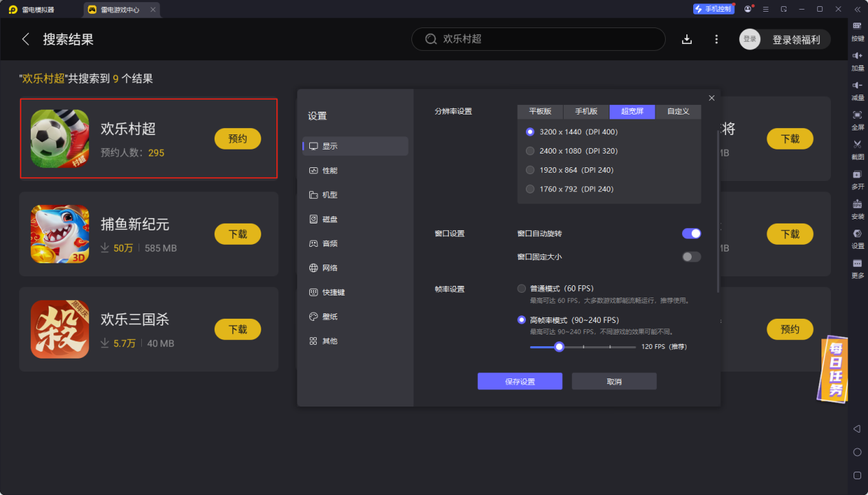
Task: Download 欢乐三国杀
Action: (238, 329)
